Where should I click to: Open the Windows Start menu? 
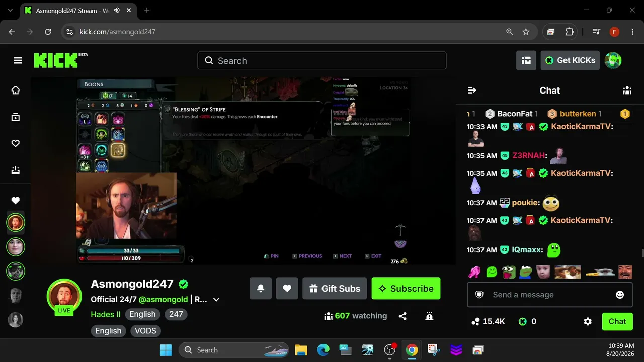click(166, 350)
